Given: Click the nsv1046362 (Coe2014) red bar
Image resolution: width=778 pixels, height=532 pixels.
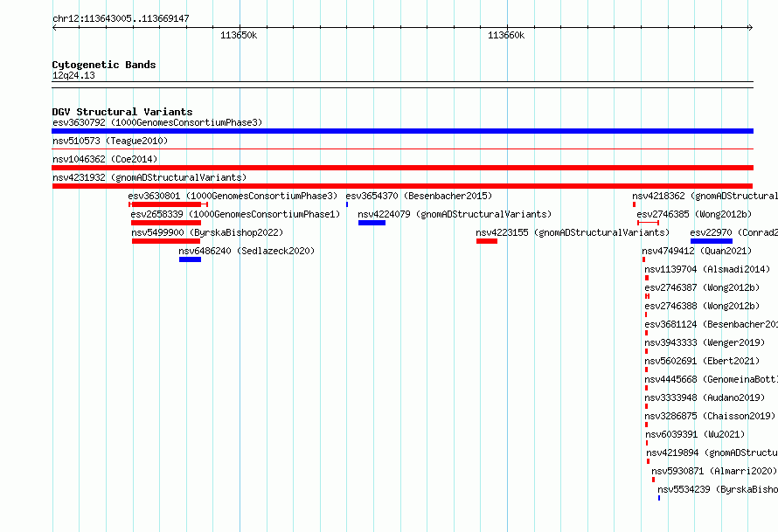Looking at the screenshot, I should pyautogui.click(x=402, y=168).
